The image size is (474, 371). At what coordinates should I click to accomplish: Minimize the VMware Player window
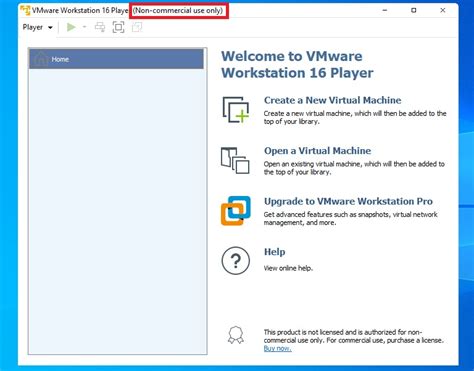[x=385, y=10]
